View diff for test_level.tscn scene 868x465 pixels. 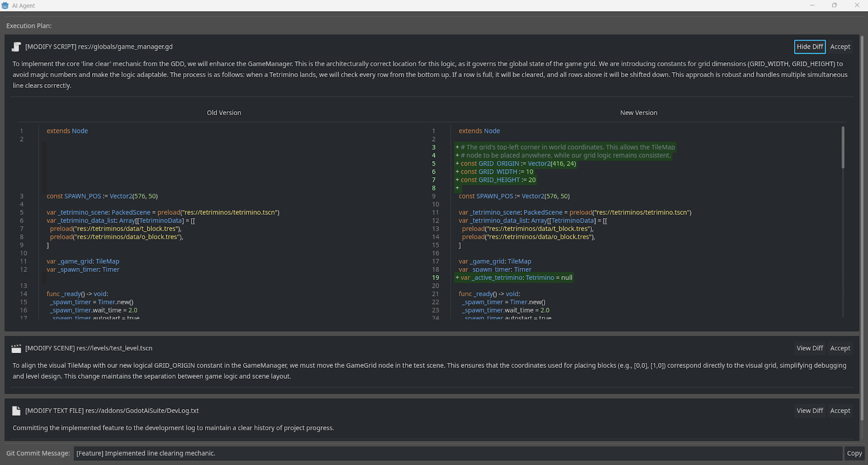(x=809, y=348)
